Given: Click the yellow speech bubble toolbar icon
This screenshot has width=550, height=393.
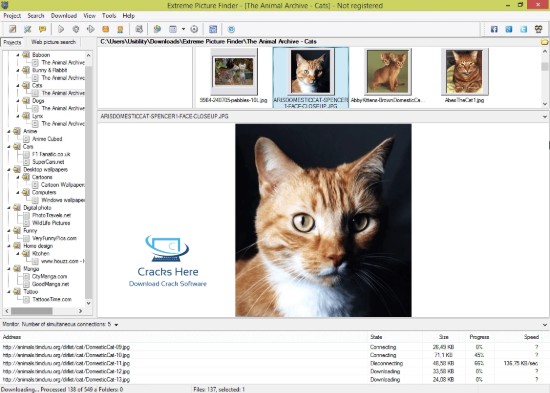Looking at the screenshot, I should tap(42, 29).
